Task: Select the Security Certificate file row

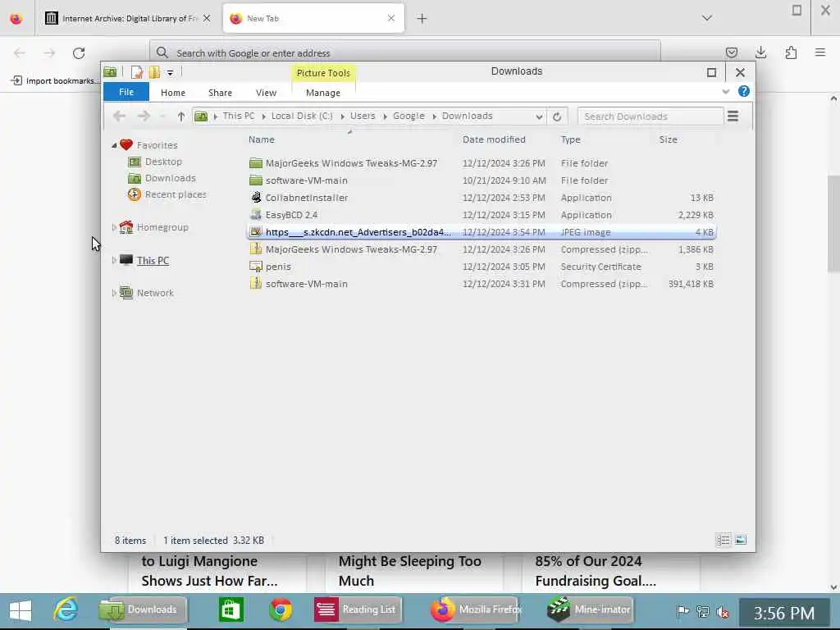Action: tap(482, 267)
